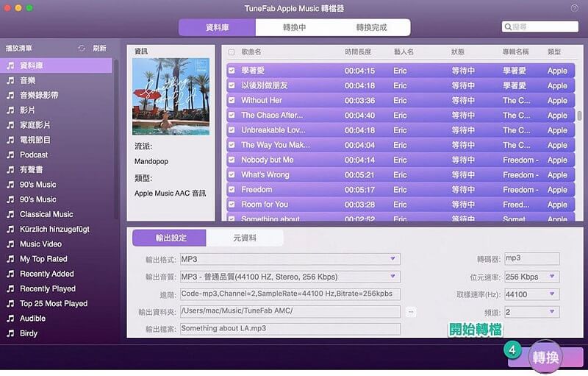Click the music note icon beside Birdy

[10, 333]
